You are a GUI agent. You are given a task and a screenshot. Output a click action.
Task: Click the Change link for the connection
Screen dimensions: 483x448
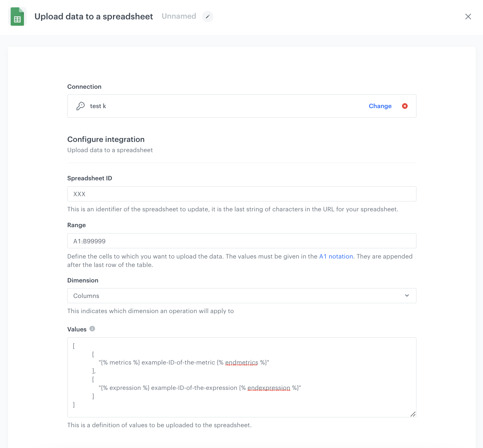tap(380, 106)
